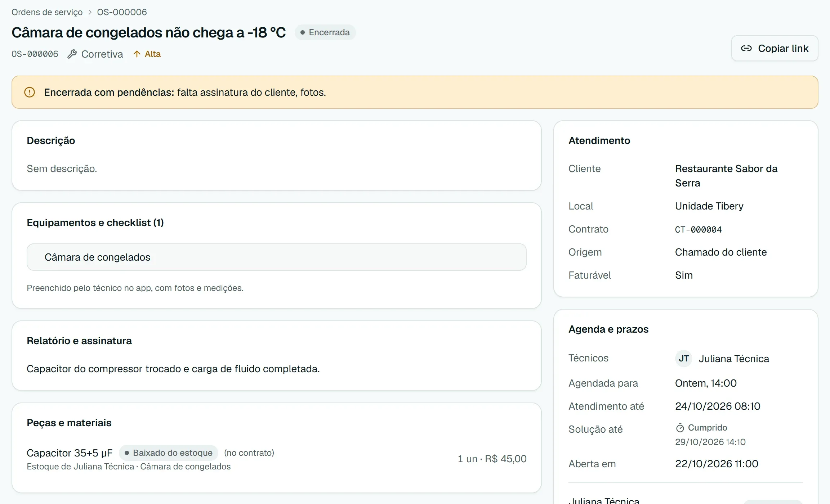
Task: Expand the Câmara de congelados equipment row
Action: pyautogui.click(x=277, y=257)
